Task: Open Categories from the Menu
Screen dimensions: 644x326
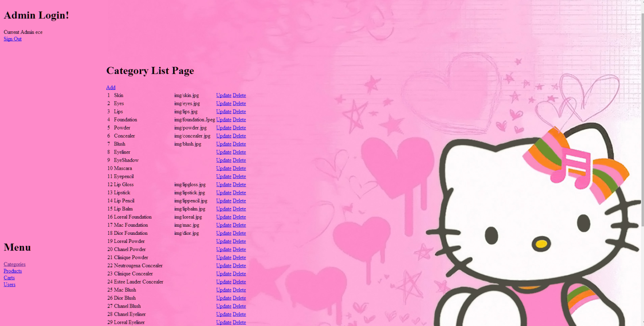Action: 14,264
